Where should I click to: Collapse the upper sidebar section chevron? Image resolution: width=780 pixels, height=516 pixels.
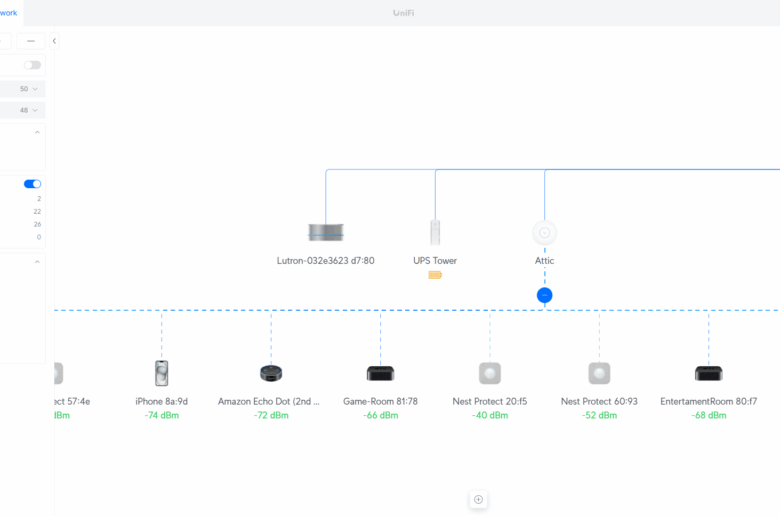37,132
